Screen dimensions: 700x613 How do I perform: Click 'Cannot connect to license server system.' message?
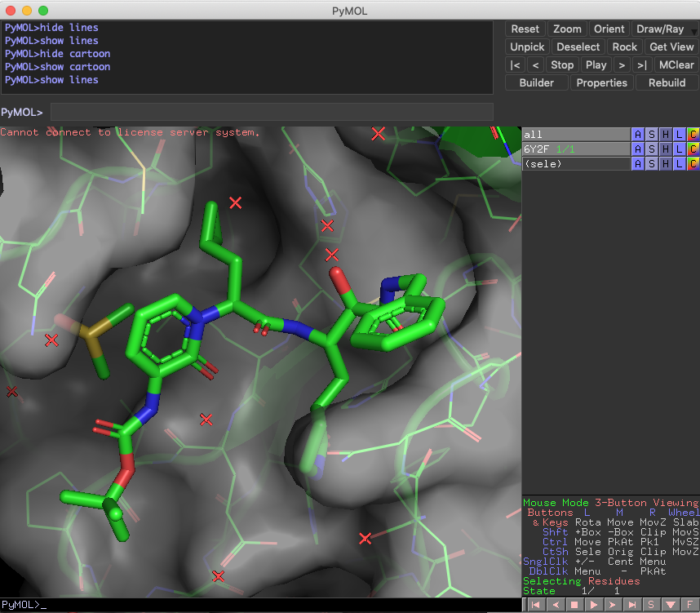[130, 132]
